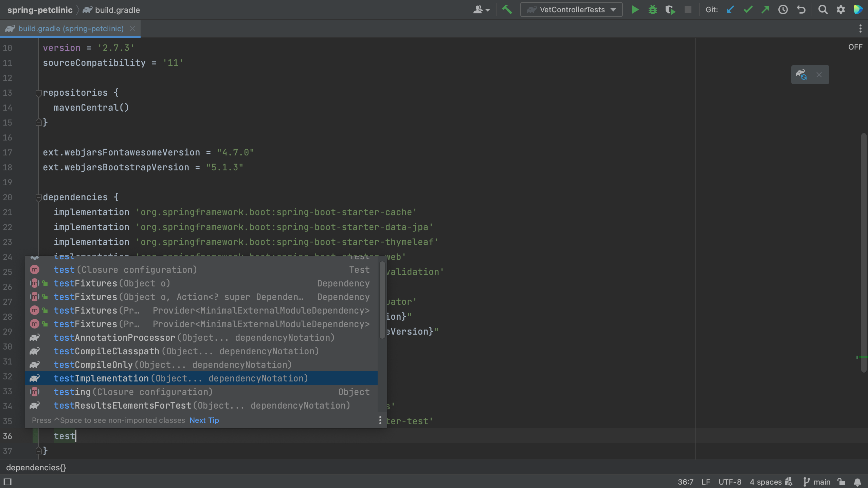Screen dimensions: 868x488
Task: Collapse the dependencies block fold arrow
Action: click(39, 197)
